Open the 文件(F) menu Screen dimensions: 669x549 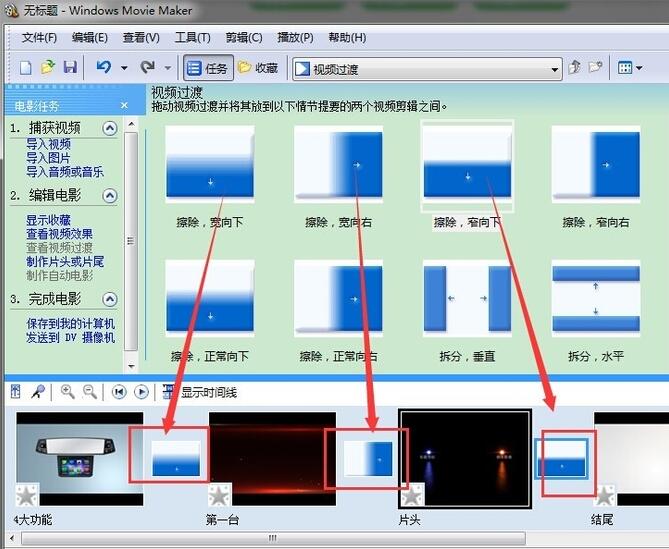pos(40,38)
